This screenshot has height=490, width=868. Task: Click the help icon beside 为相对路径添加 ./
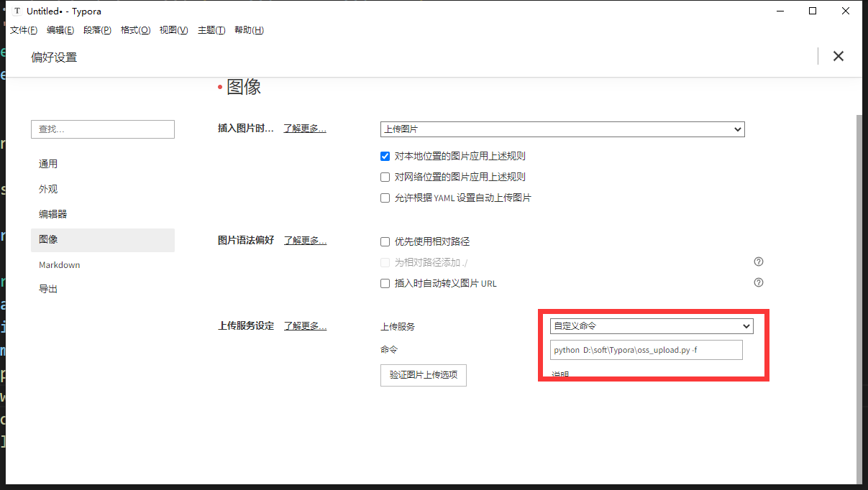(x=758, y=262)
